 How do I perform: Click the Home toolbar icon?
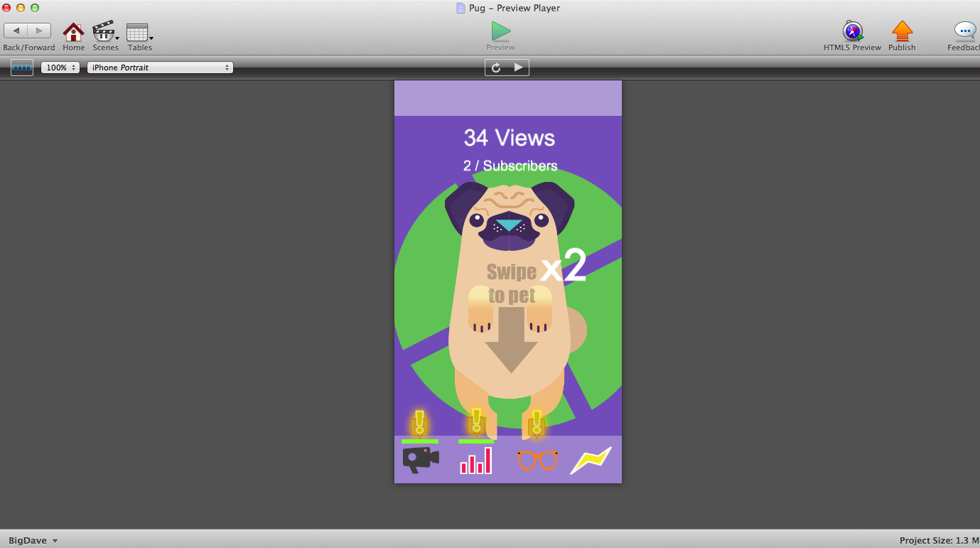point(73,32)
